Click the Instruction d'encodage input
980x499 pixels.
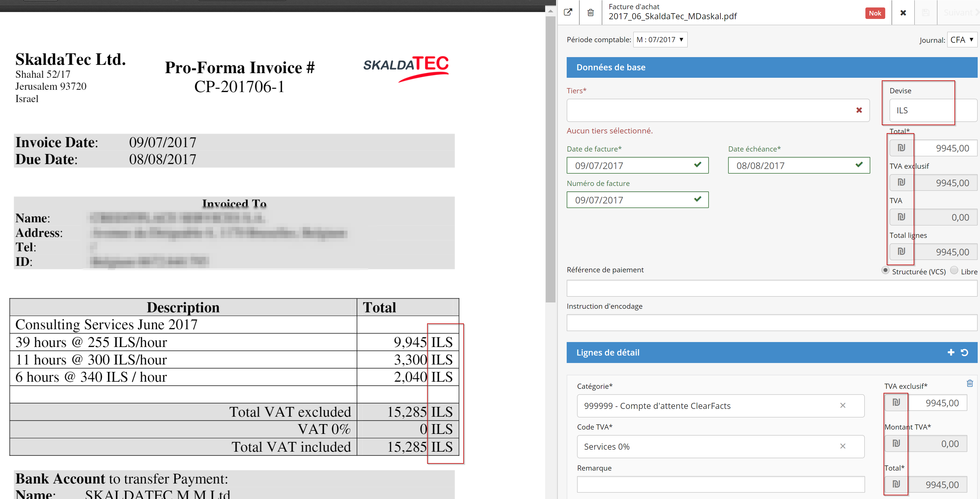[x=772, y=323]
